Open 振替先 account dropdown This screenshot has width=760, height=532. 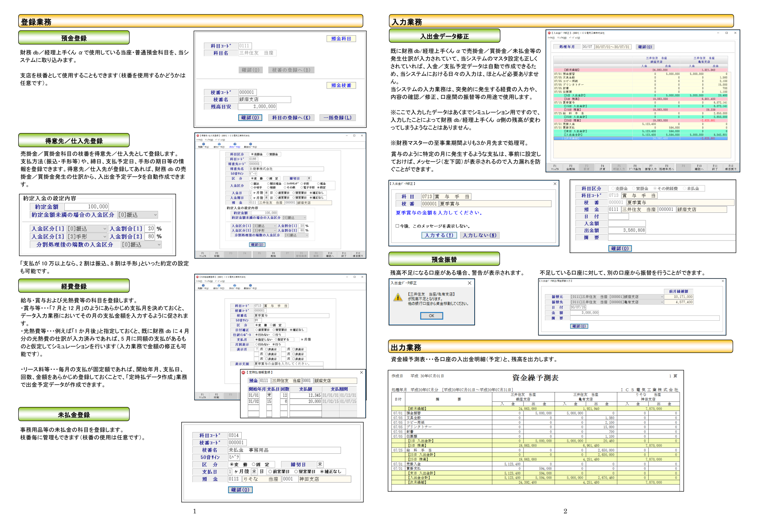[x=617, y=302]
